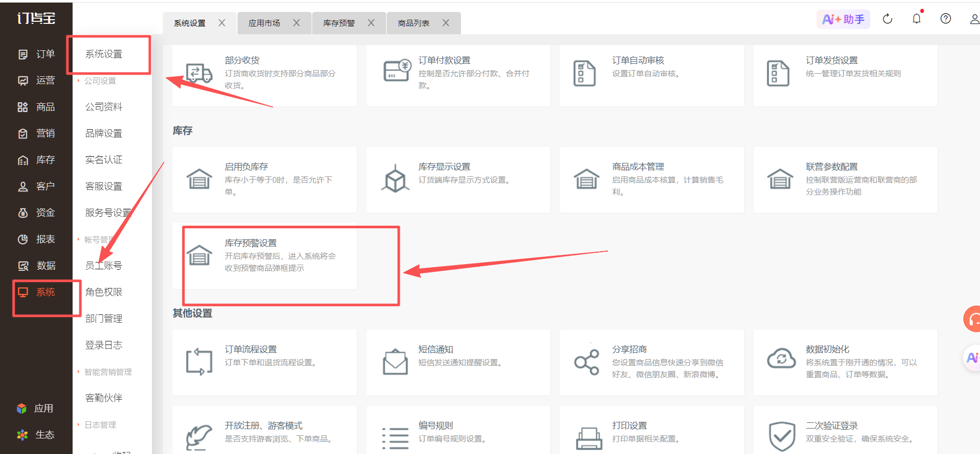Open the 库存 sidebar menu
The width and height of the screenshot is (980, 454).
coord(36,160)
